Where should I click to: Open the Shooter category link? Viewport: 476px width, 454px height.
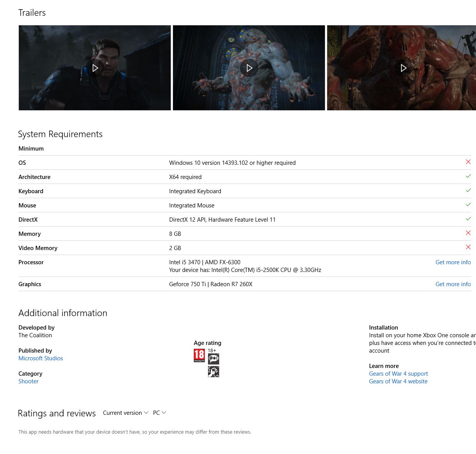28,381
